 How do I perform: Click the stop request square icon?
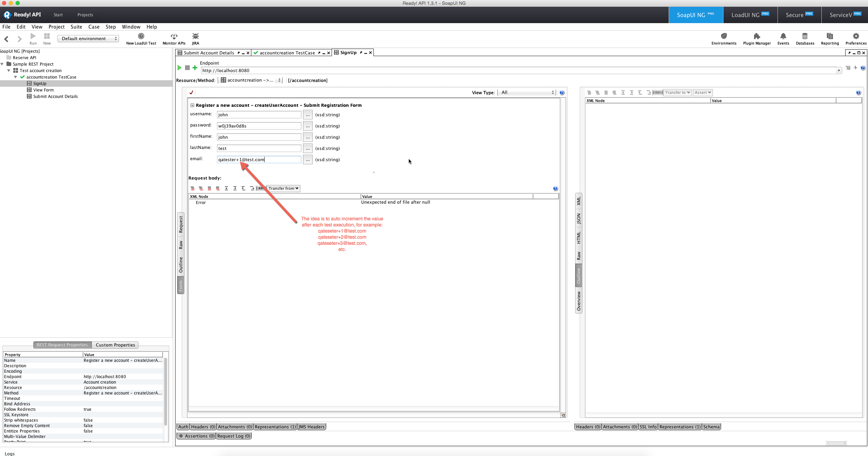(187, 68)
